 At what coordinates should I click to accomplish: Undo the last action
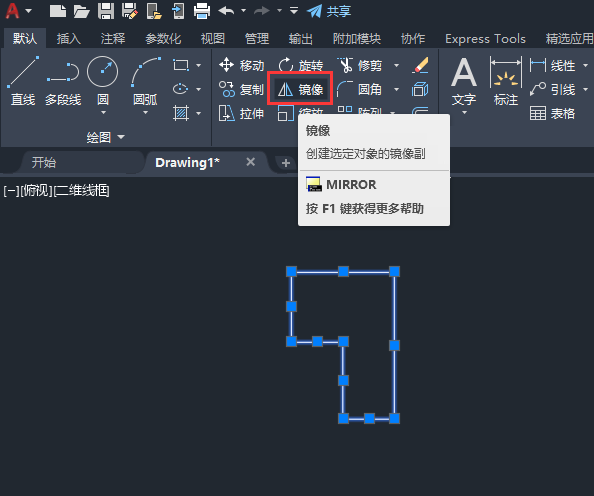[x=227, y=11]
